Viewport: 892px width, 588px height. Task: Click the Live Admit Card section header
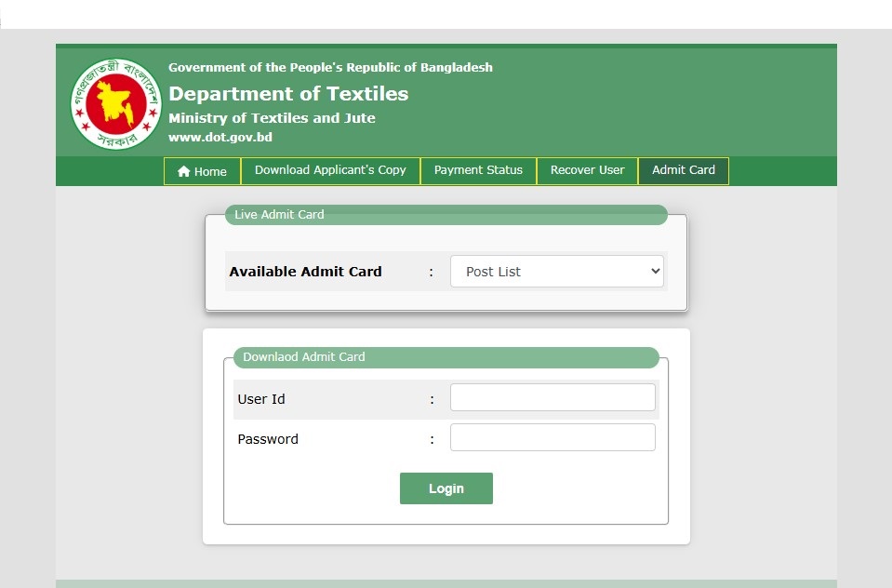(446, 215)
